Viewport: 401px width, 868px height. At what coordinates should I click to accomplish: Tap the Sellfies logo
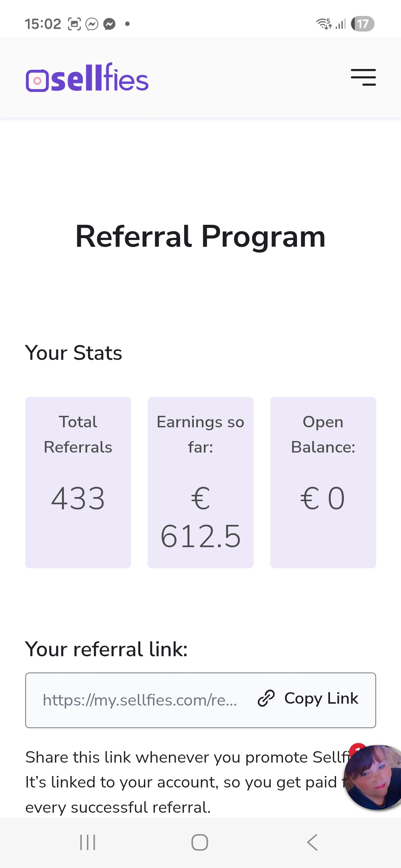tap(87, 78)
